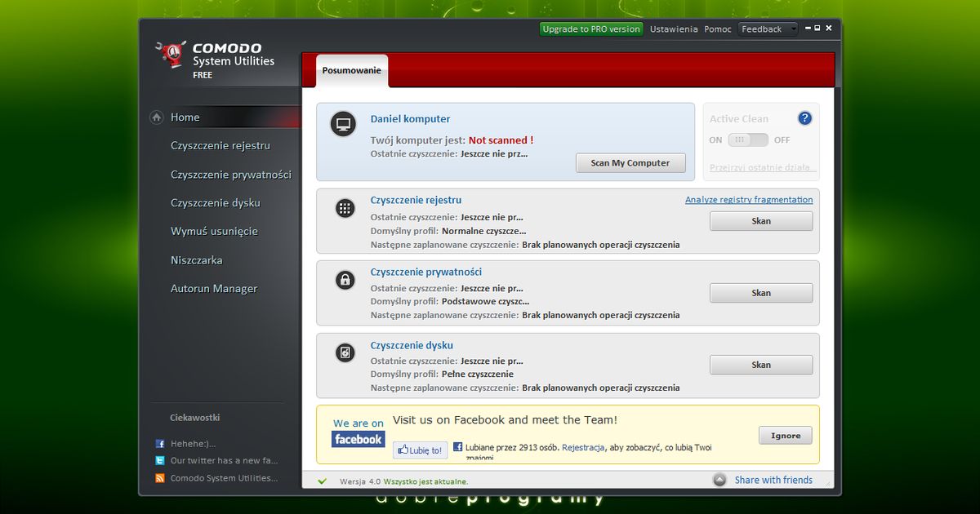
Task: Click the registry cleaning globe icon
Action: coord(344,208)
